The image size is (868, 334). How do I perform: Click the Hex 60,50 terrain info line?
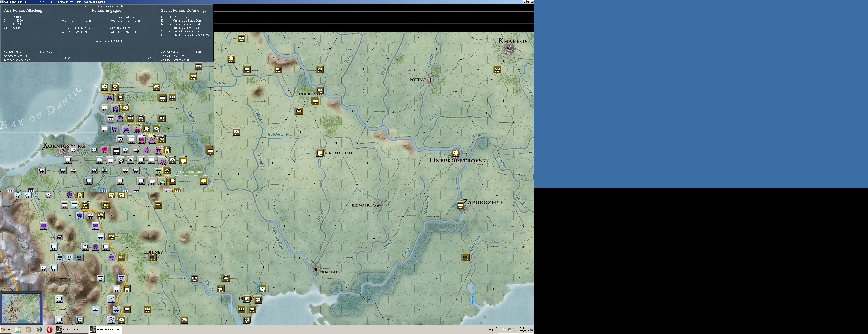105,6
